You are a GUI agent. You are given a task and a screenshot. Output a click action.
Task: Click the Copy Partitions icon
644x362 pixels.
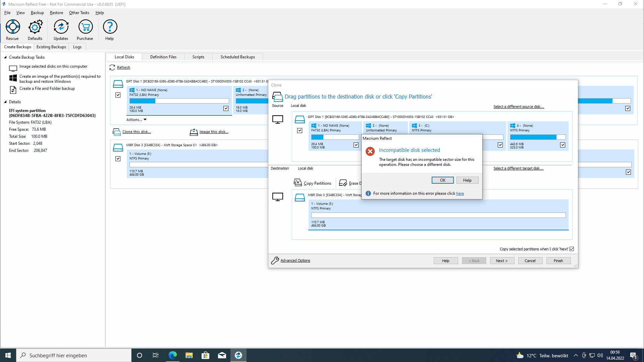pyautogui.click(x=298, y=183)
